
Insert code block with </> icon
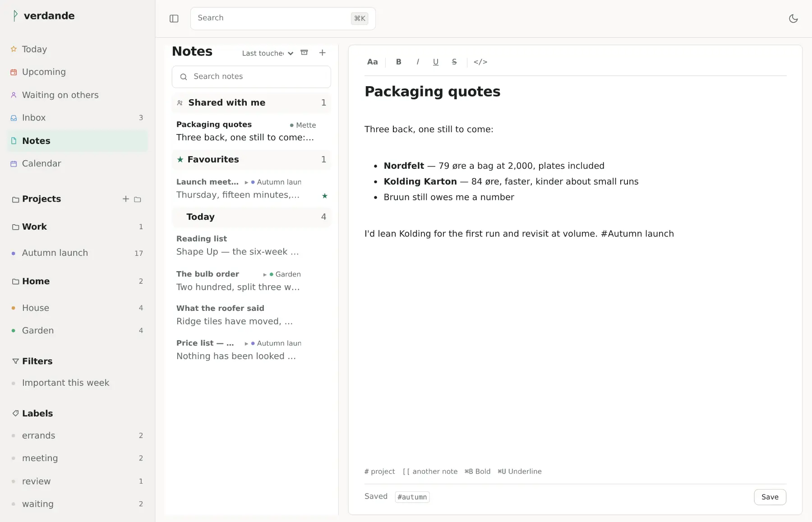[480, 62]
